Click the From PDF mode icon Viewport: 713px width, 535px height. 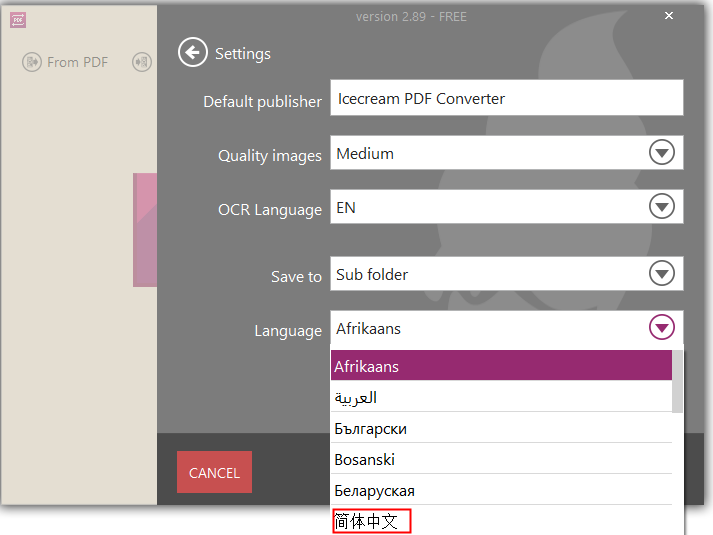(32, 62)
